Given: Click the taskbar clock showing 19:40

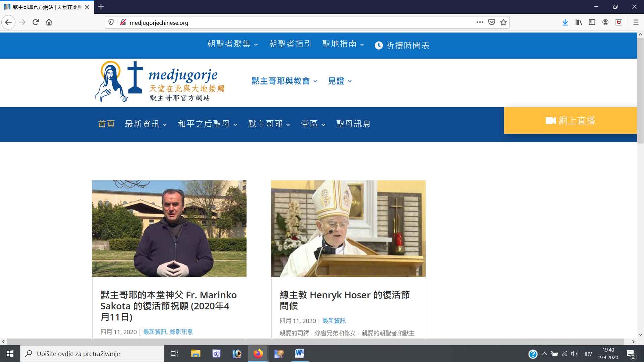Looking at the screenshot, I should tap(608, 354).
